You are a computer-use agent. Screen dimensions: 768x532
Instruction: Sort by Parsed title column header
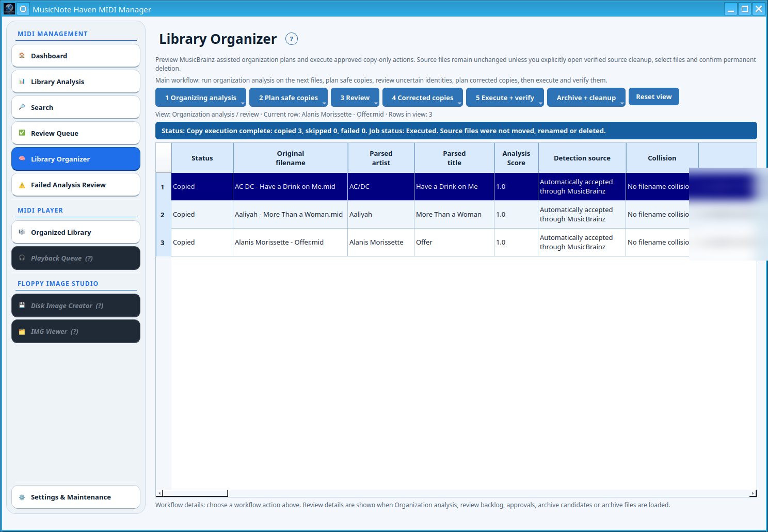click(x=454, y=158)
